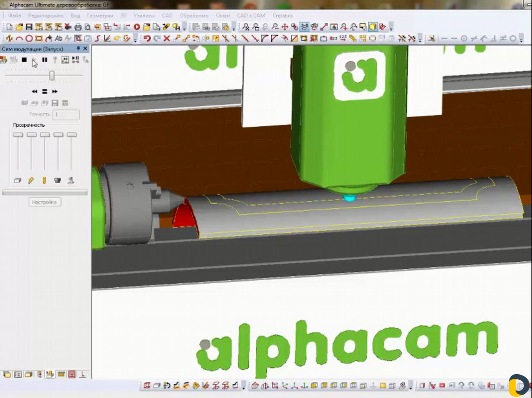Toggle the yellow cube shaded view icon
This screenshot has width=532, height=398.
pyautogui.click(x=373, y=27)
